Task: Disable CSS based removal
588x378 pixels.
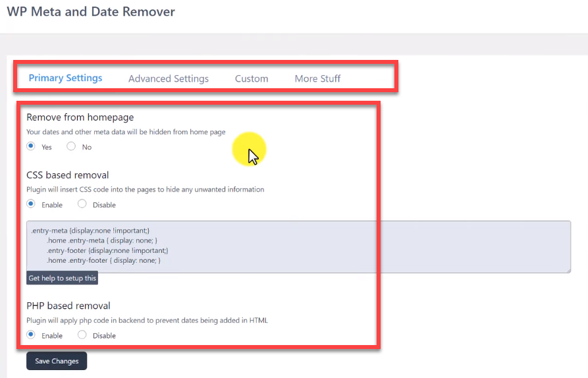Action: [x=82, y=204]
